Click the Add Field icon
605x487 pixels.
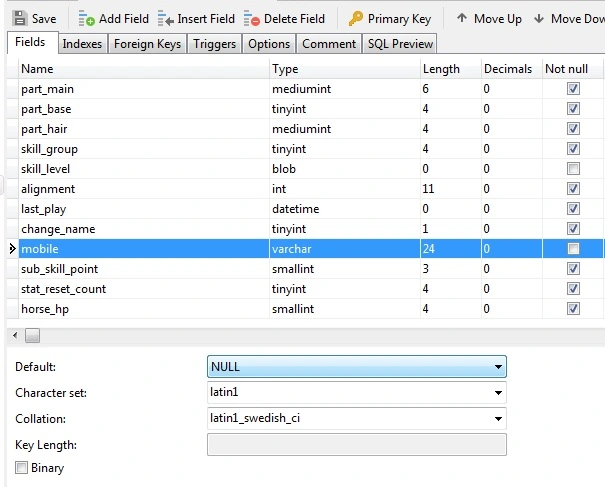pos(86,19)
